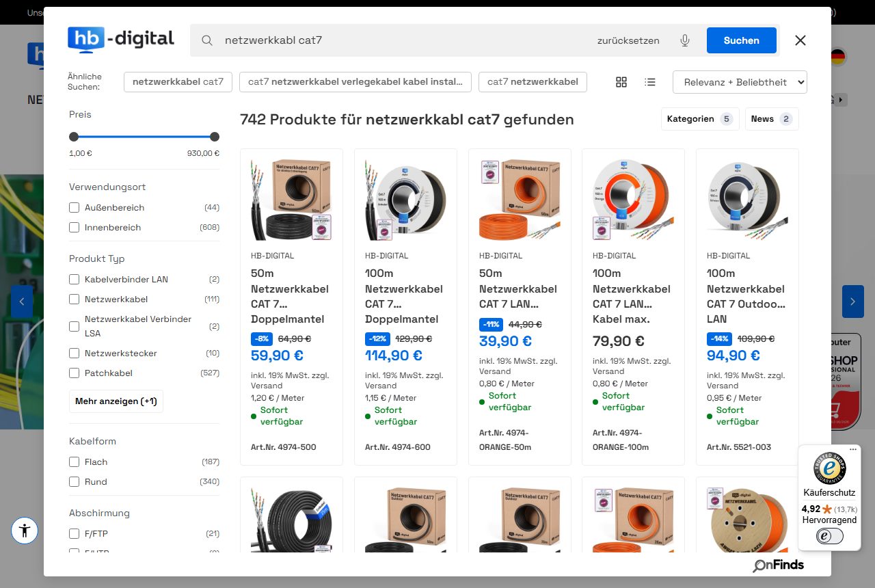Click the Trusted Shops seal icon
Screen dimensions: 875x588
829,468
